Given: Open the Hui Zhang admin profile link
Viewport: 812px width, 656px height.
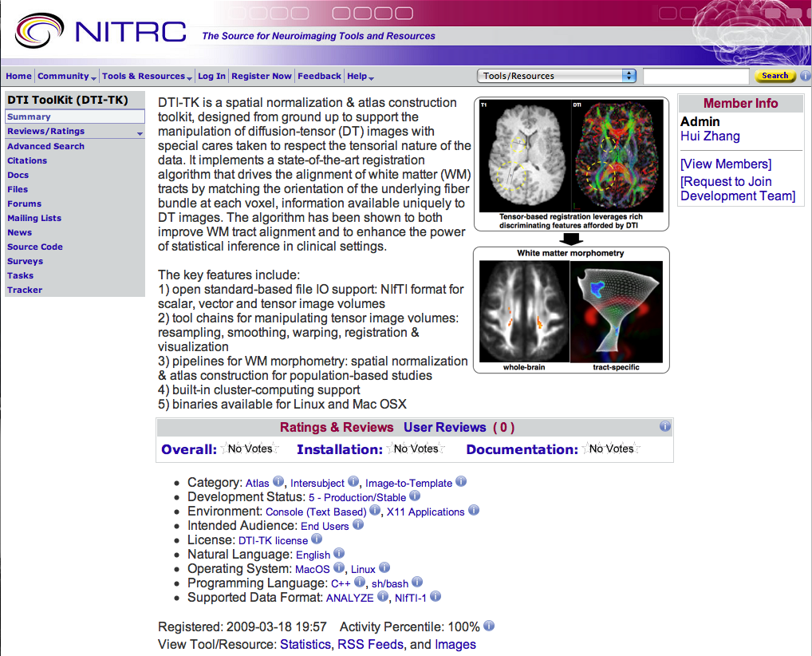Looking at the screenshot, I should point(710,136).
